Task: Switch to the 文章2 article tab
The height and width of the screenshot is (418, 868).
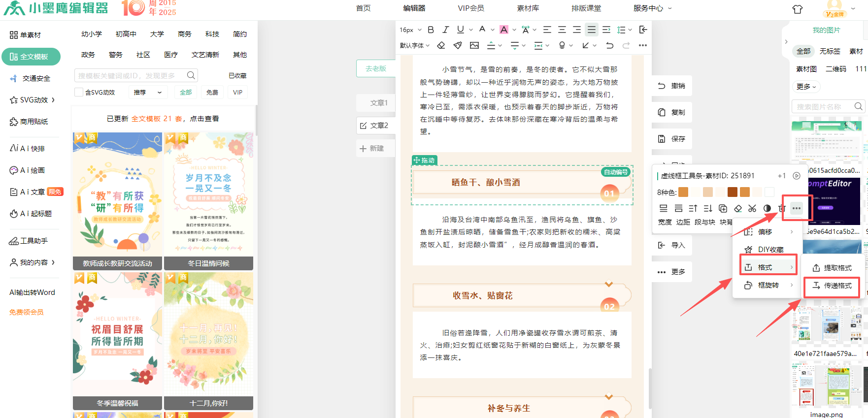Action: tap(375, 126)
